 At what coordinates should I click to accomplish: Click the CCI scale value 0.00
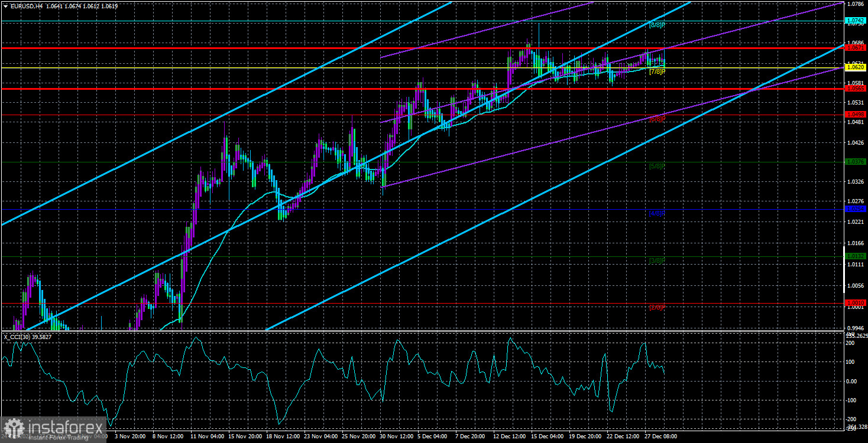(852, 381)
